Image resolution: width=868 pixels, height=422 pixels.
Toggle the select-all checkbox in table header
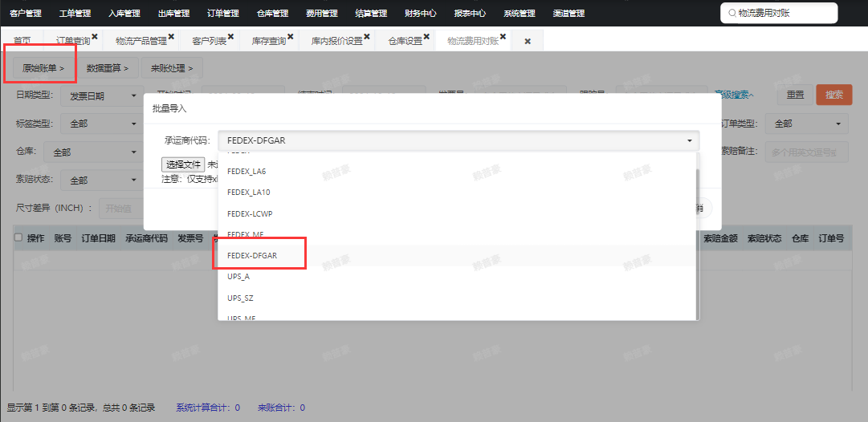coord(18,237)
